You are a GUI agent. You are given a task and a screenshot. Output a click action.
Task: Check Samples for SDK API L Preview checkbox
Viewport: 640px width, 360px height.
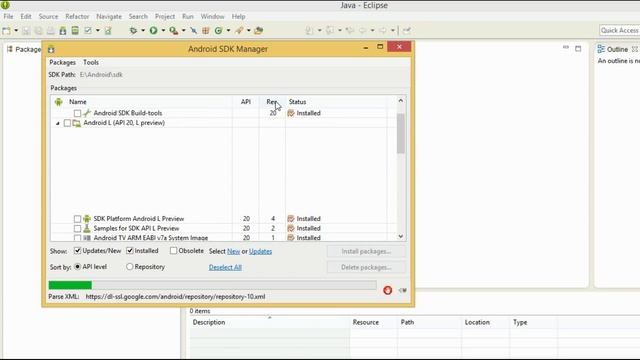77,229
